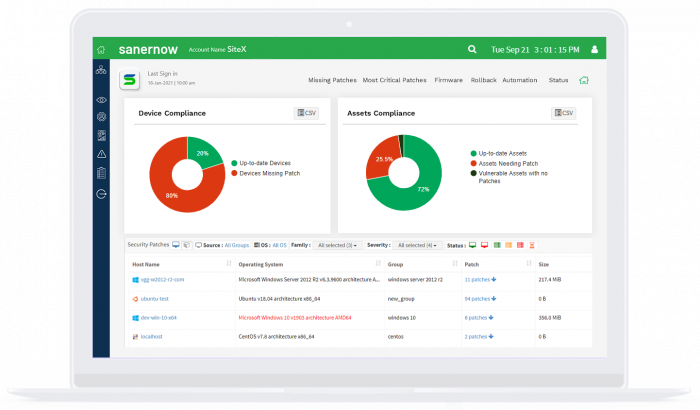
Task: Click download arrow next to 2 patches
Action: 491,337
